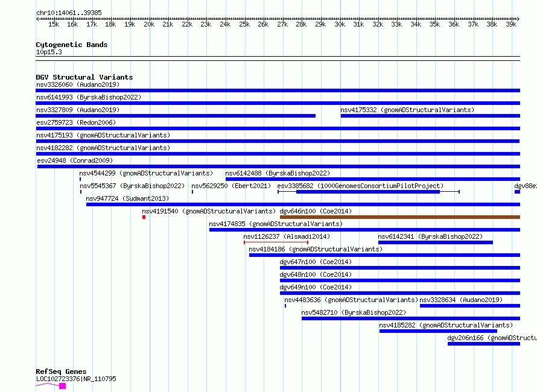Click nsv3328634 (Audano2019) label
The height and width of the screenshot is (392, 537).
coord(461,300)
